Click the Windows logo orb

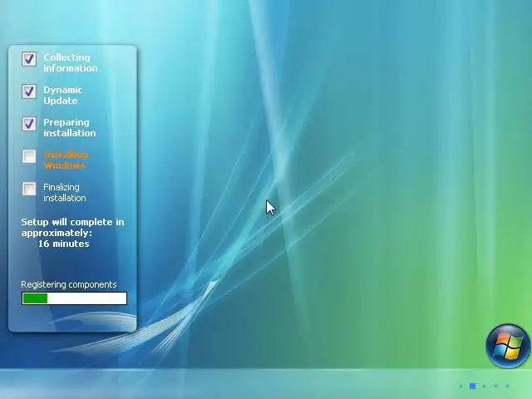click(x=508, y=346)
